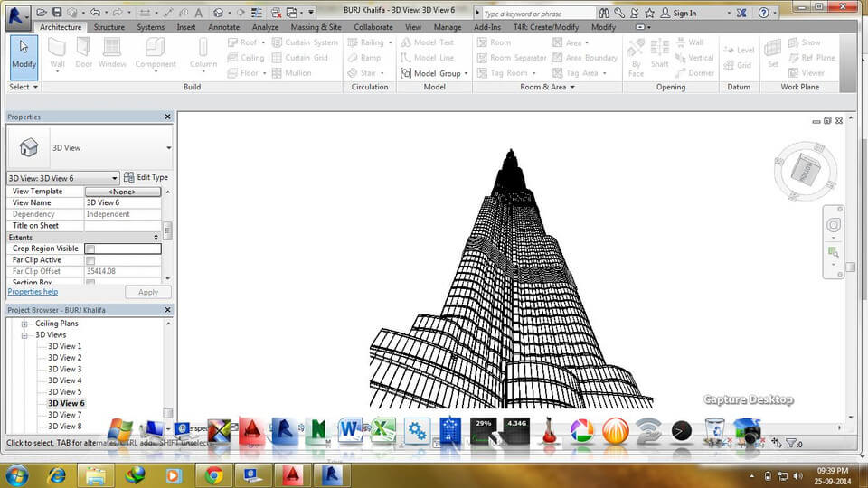Click the Undo arrow icon
868x488 pixels.
pyautogui.click(x=95, y=12)
